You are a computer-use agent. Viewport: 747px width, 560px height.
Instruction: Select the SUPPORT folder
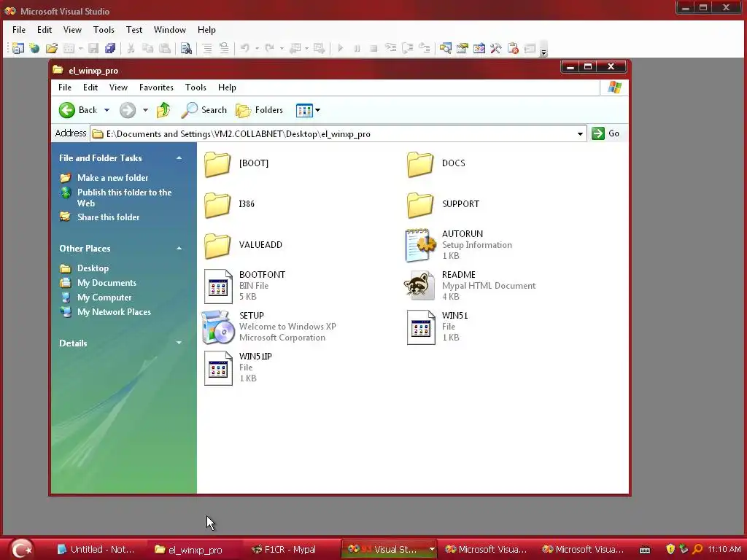click(443, 205)
